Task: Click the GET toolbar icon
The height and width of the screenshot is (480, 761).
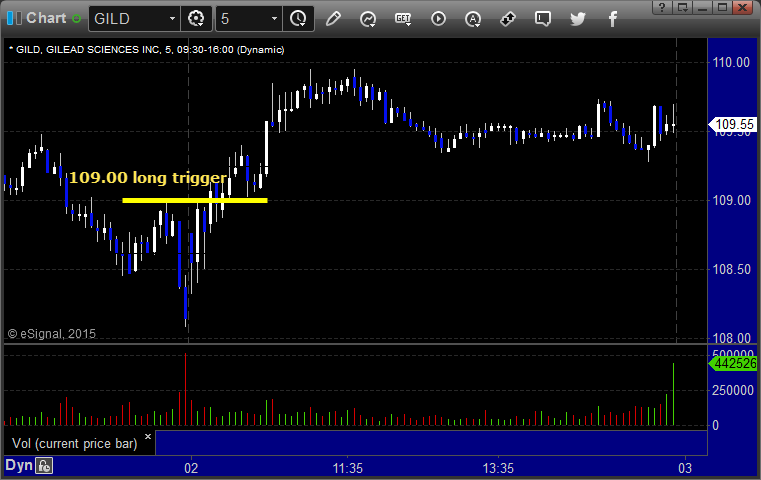Action: [x=403, y=19]
